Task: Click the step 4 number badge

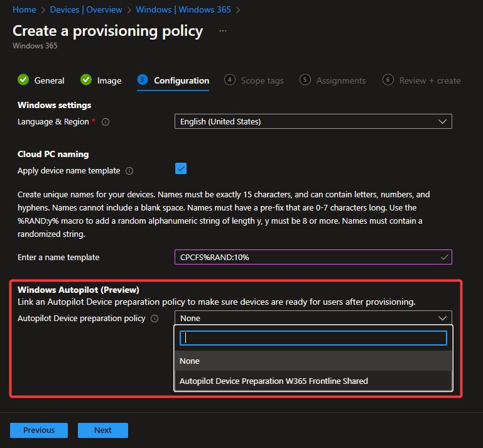Action: pos(229,80)
